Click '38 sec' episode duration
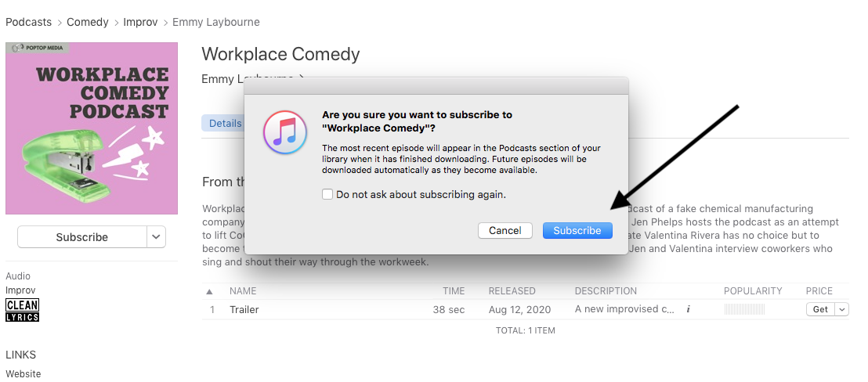This screenshot has height=382, width=868. [x=449, y=309]
